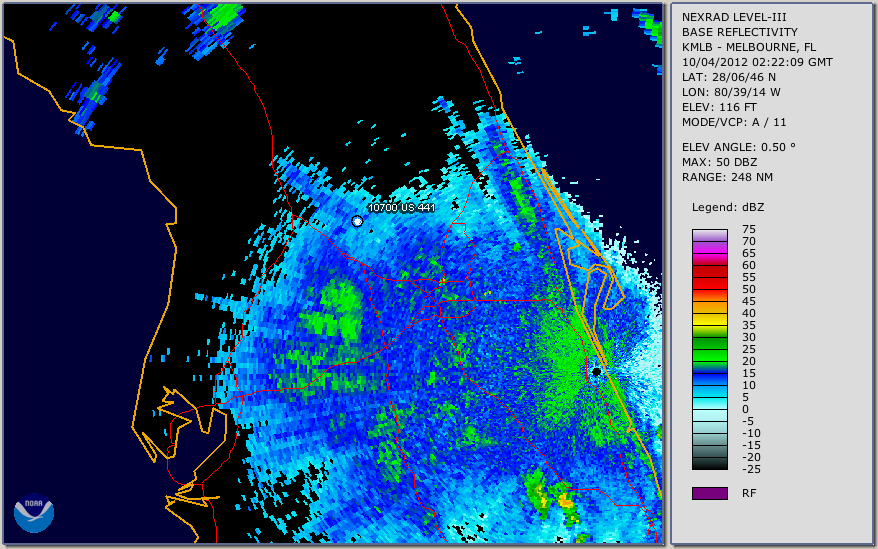Click the purple RF legend swatch
The height and width of the screenshot is (549, 878).
(x=709, y=493)
